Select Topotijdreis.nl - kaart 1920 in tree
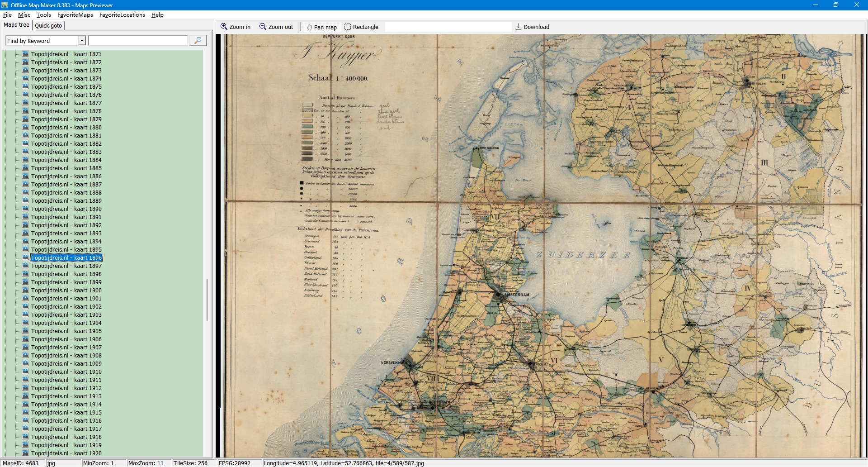Image resolution: width=868 pixels, height=467 pixels. [66, 453]
